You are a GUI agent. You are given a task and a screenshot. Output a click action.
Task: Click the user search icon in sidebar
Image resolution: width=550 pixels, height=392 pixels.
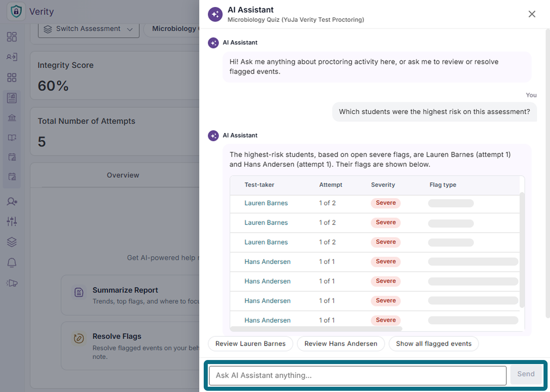(12, 201)
